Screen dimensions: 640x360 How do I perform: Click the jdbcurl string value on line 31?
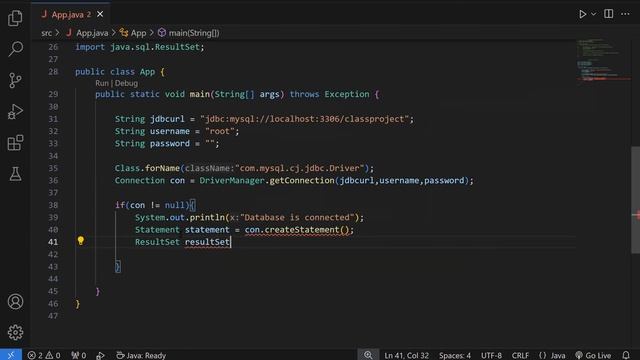tap(304, 119)
